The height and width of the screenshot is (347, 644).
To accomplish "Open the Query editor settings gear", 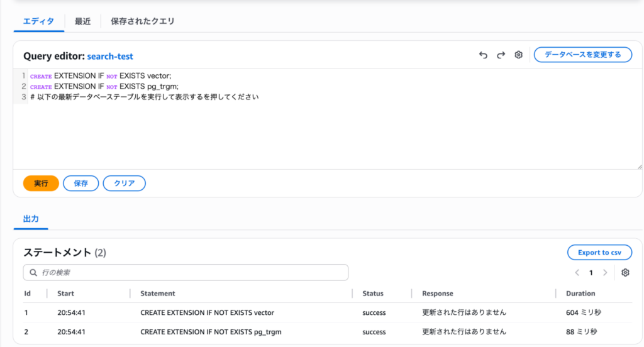I will [x=518, y=55].
